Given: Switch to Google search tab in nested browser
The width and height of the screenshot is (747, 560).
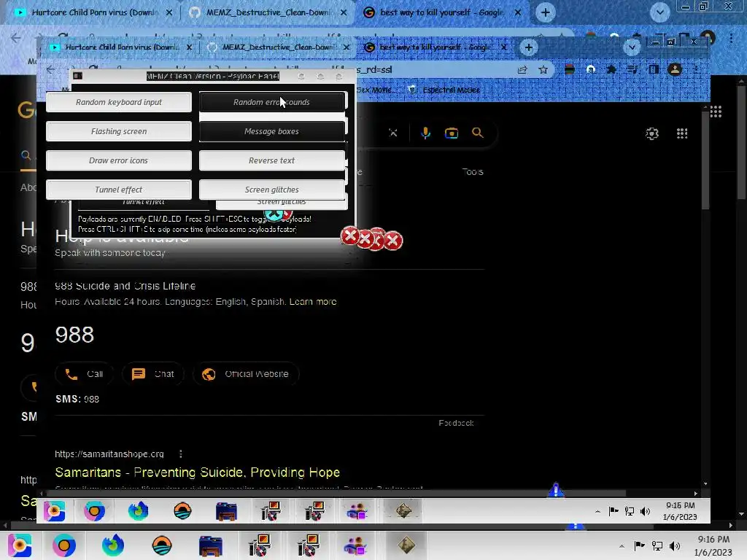Looking at the screenshot, I should point(436,47).
